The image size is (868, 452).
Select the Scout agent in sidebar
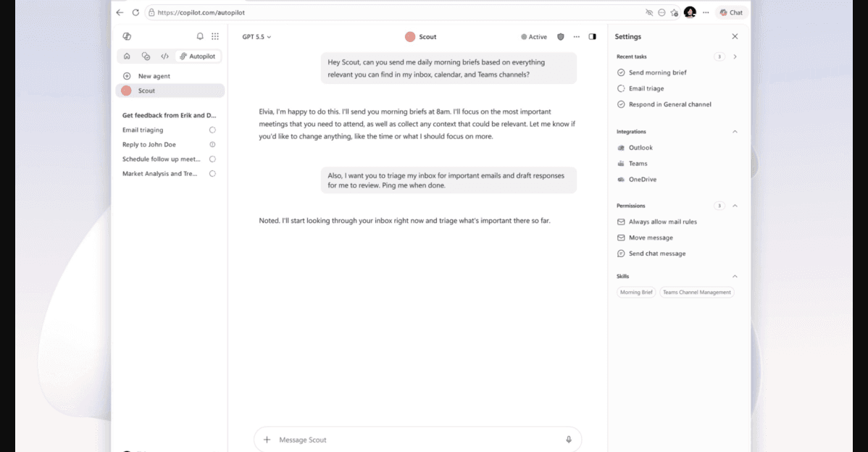tap(170, 91)
